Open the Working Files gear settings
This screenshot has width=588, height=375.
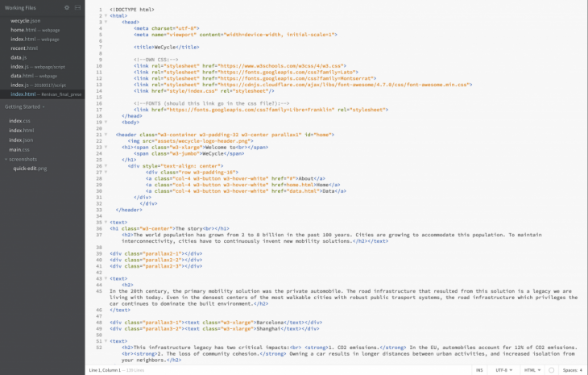click(66, 7)
